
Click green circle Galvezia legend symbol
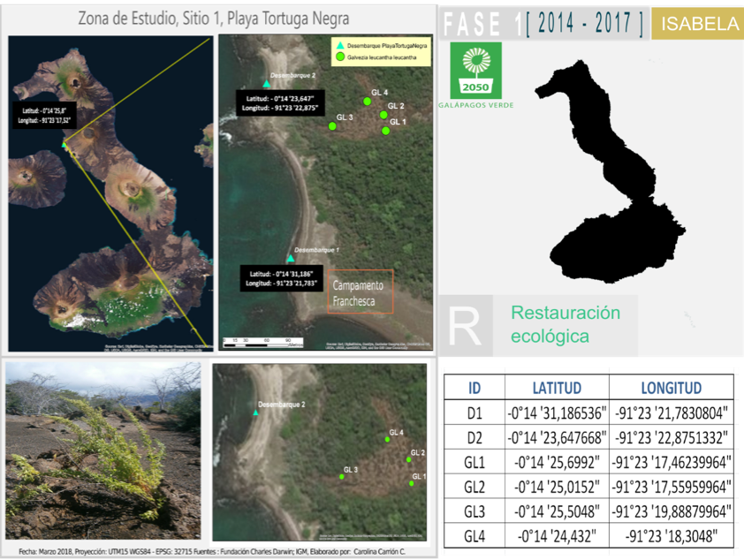337,57
